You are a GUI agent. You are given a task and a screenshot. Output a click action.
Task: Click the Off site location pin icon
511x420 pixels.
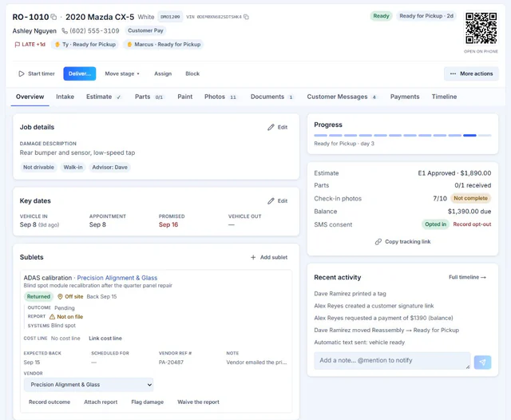pyautogui.click(x=60, y=296)
